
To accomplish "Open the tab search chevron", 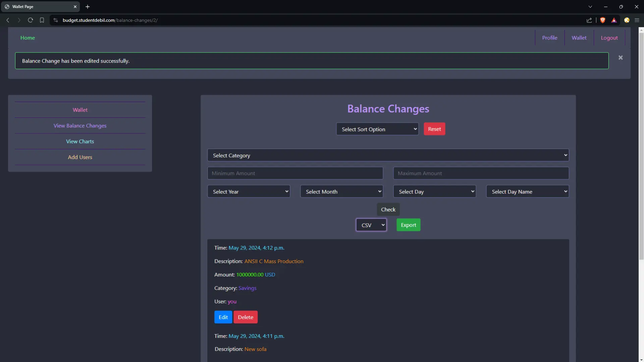I will [x=590, y=7].
